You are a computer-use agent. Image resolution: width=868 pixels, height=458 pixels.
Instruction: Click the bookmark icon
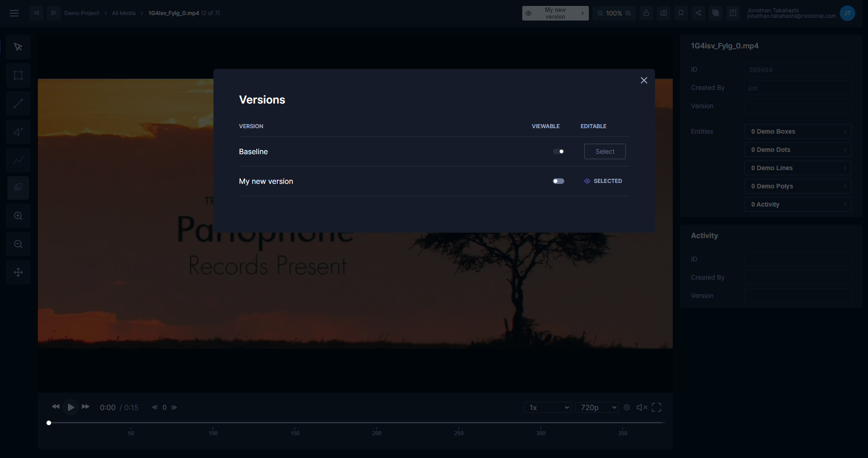pyautogui.click(x=681, y=13)
